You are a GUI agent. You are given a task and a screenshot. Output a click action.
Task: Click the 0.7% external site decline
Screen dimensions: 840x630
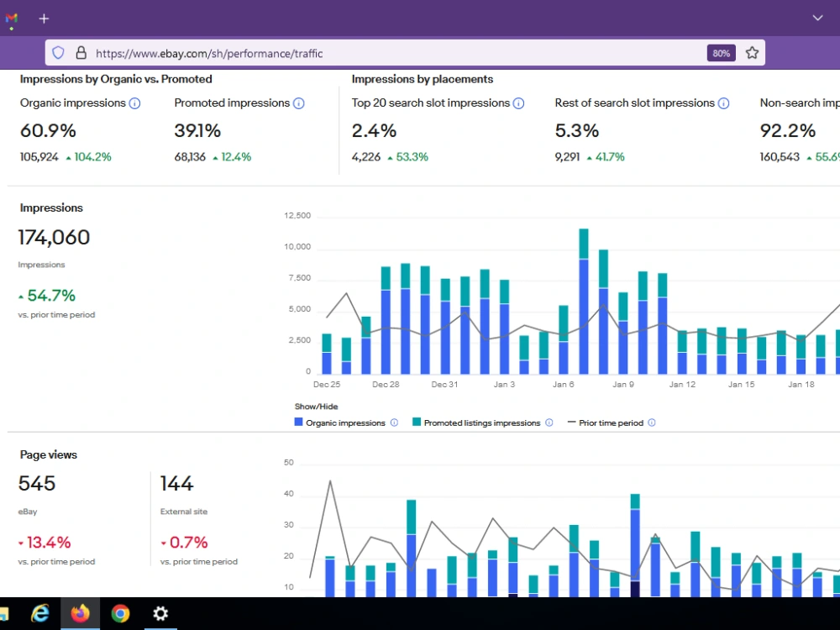coord(188,542)
